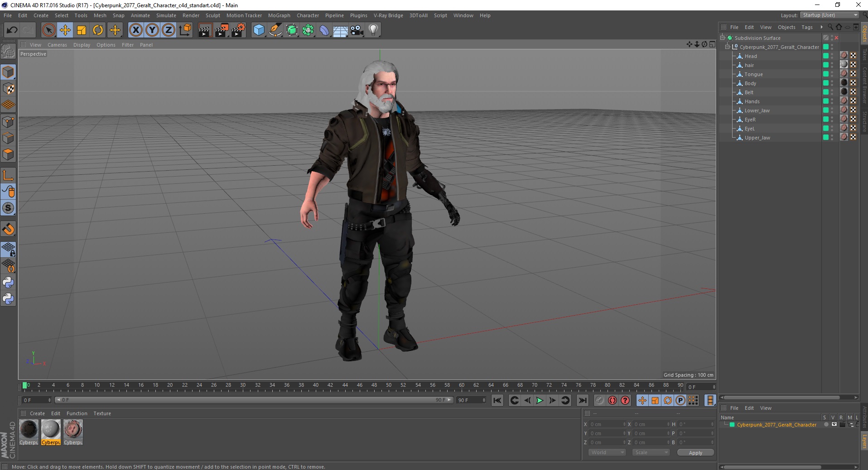868x470 pixels.
Task: Activate the Scale tool
Action: pos(82,30)
